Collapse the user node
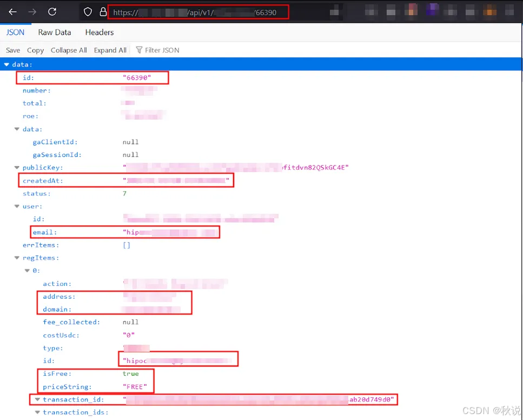Image resolution: width=523 pixels, height=420 pixels. click(17, 206)
